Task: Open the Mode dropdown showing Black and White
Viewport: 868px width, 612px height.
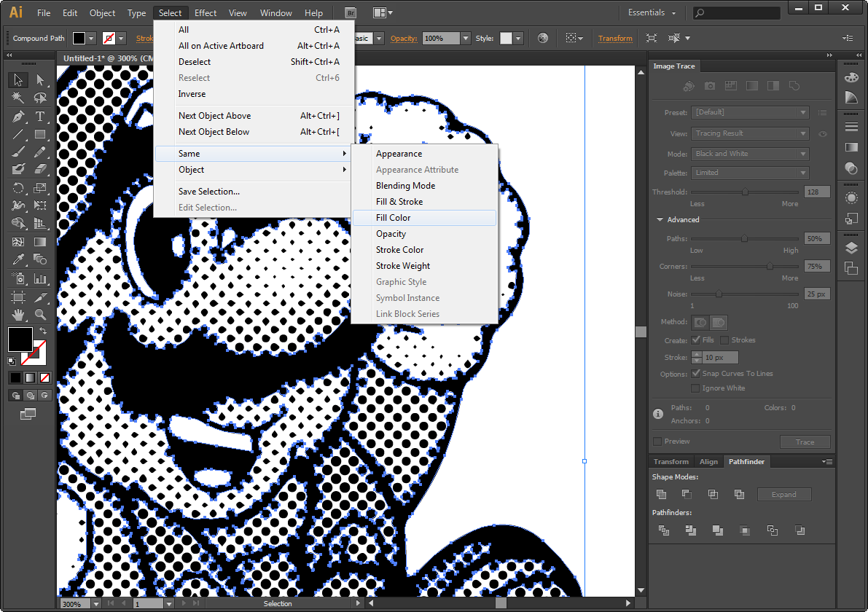Action: click(750, 154)
